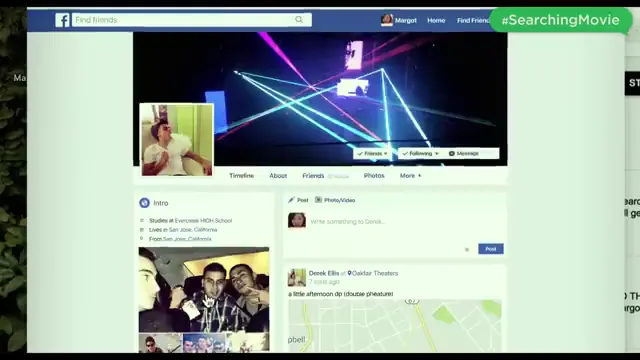Click the Oaklair Theaters location pin

[349, 273]
